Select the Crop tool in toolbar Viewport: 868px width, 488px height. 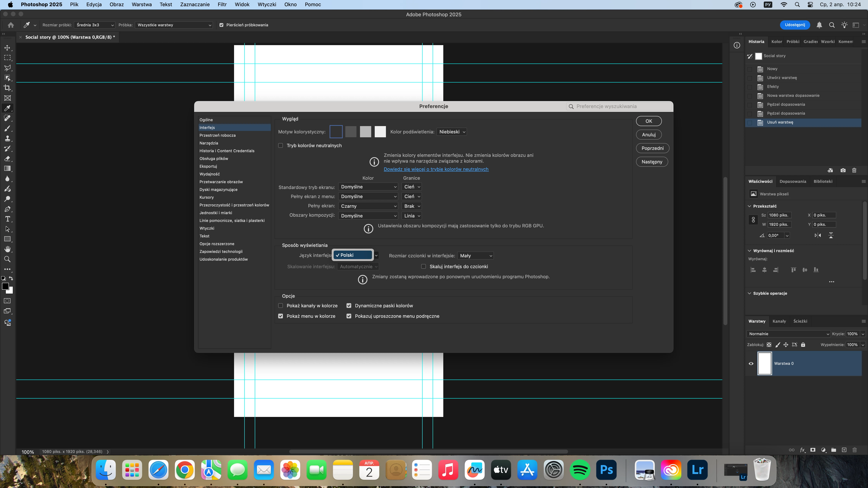coord(7,88)
